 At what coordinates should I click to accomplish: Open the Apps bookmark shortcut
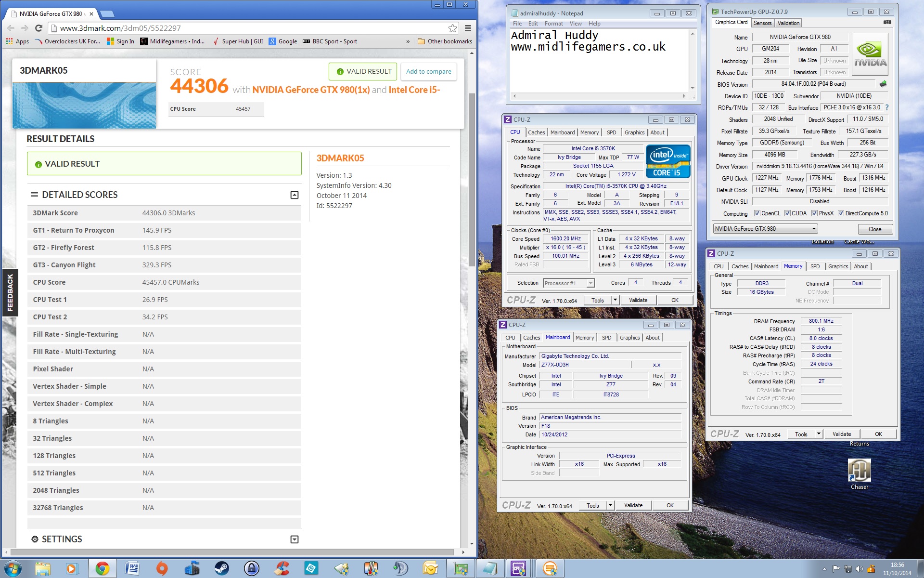tap(17, 41)
